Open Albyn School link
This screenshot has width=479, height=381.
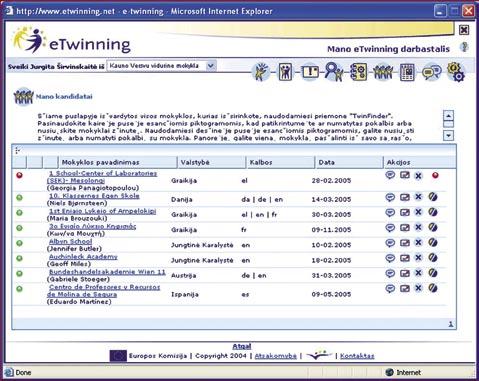(x=70, y=241)
